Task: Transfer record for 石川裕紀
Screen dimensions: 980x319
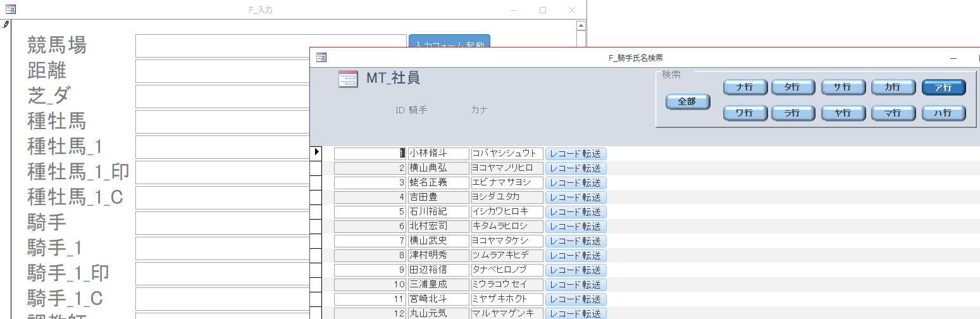Action: (576, 212)
